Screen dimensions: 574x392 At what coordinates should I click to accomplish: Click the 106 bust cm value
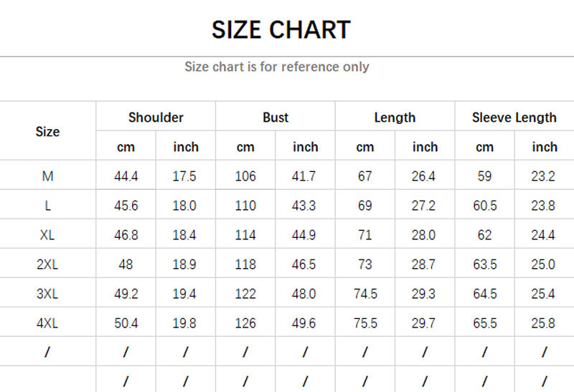coord(245,176)
